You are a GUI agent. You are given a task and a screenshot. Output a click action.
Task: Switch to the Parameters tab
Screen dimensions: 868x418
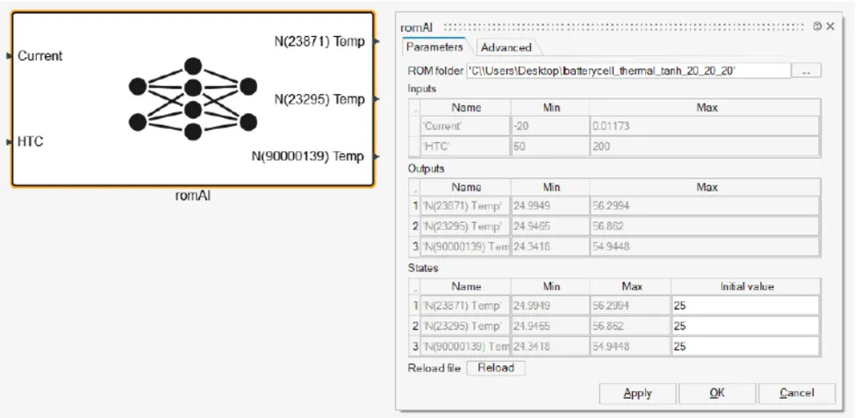click(x=434, y=47)
